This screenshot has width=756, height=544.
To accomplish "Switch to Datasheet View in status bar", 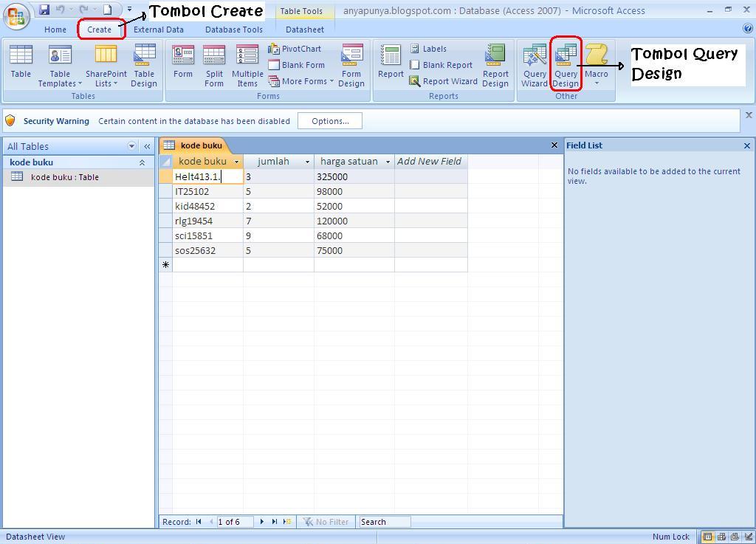I will pyautogui.click(x=707, y=537).
